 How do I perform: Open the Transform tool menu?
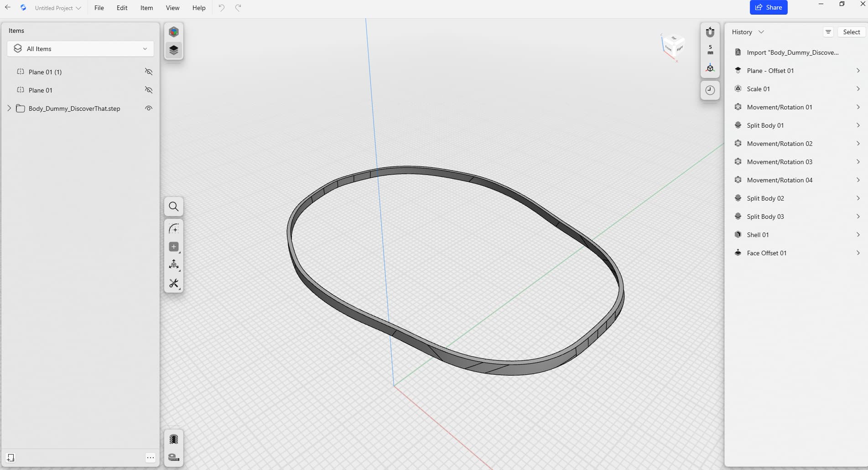(x=174, y=265)
